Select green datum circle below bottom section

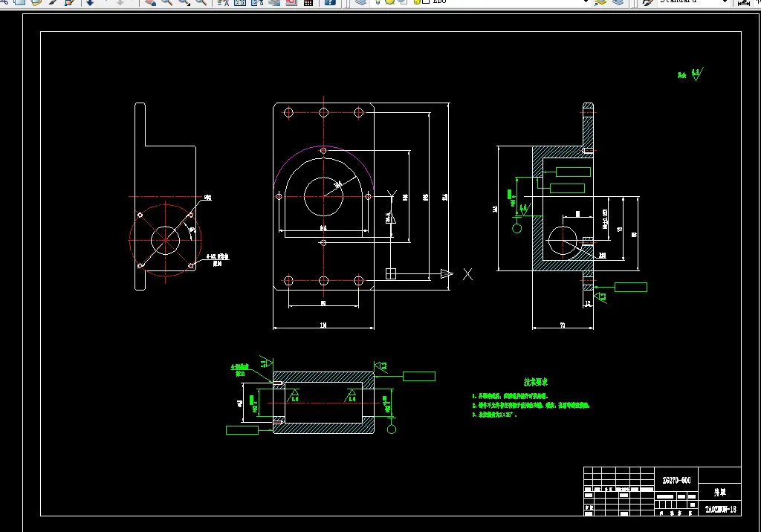(392, 429)
